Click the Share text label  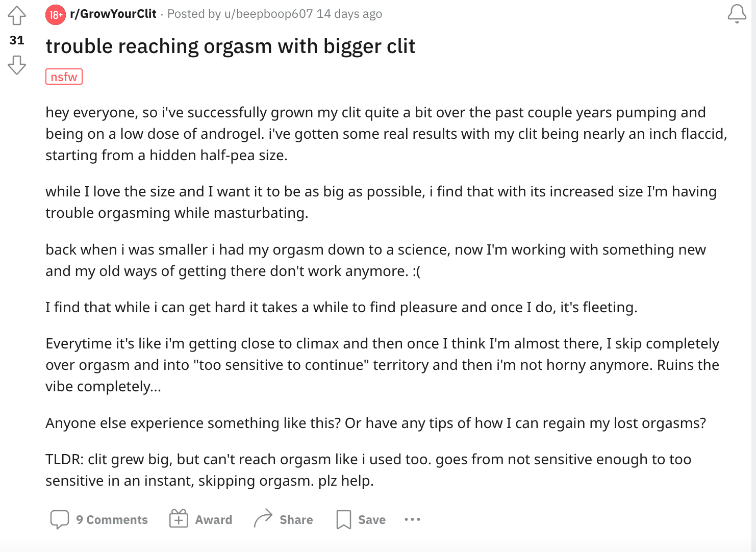tap(296, 519)
